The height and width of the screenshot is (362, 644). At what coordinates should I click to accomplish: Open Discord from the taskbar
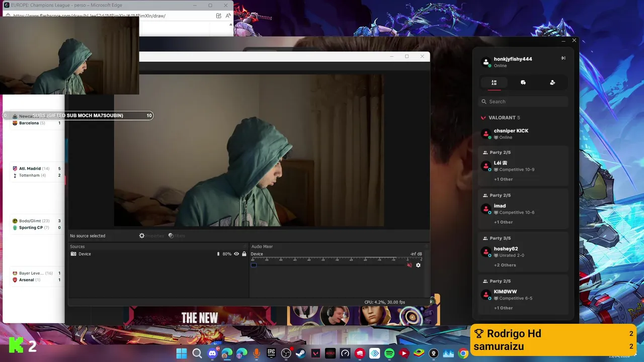coord(212,353)
